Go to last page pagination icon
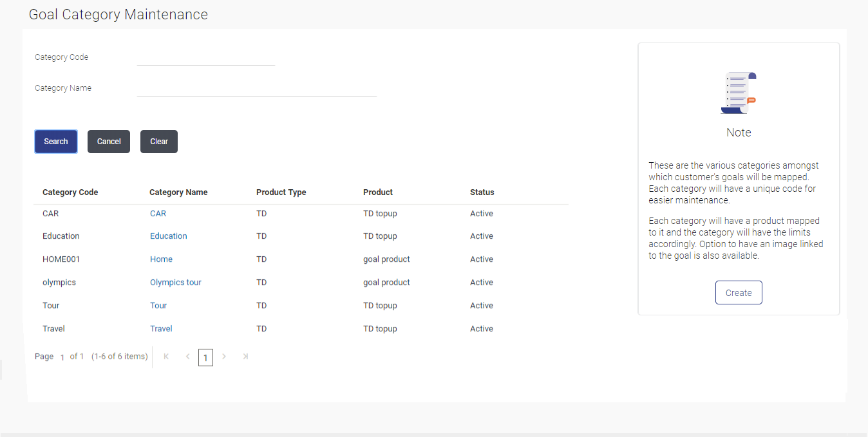868x437 pixels. pos(245,357)
